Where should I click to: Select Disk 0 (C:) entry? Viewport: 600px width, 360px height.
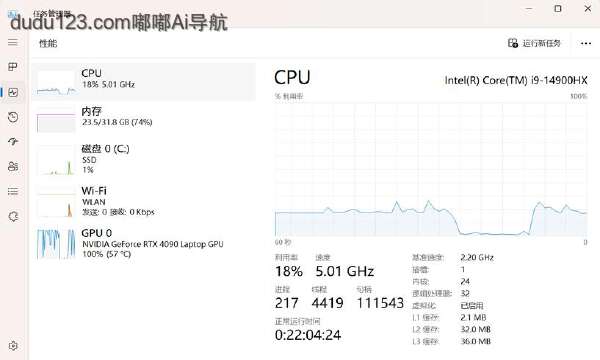[144, 160]
